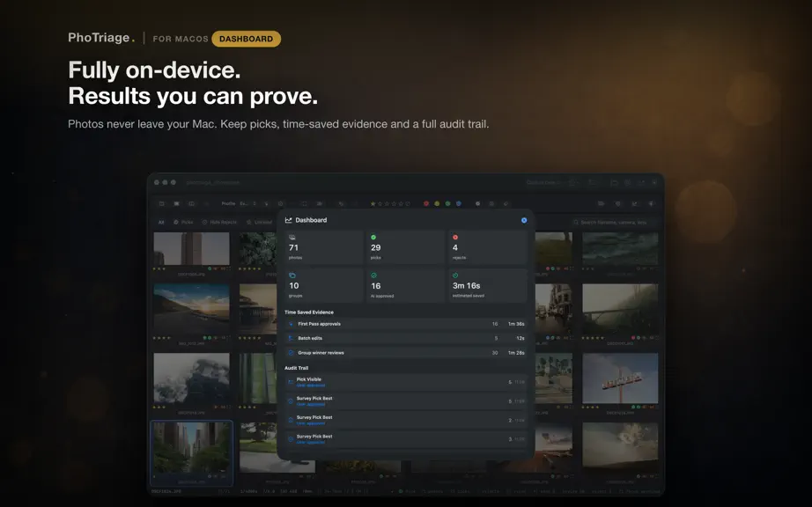Viewport: 812px width, 507px height.
Task: Click the Time Saved Evidence heading
Action: (x=308, y=312)
